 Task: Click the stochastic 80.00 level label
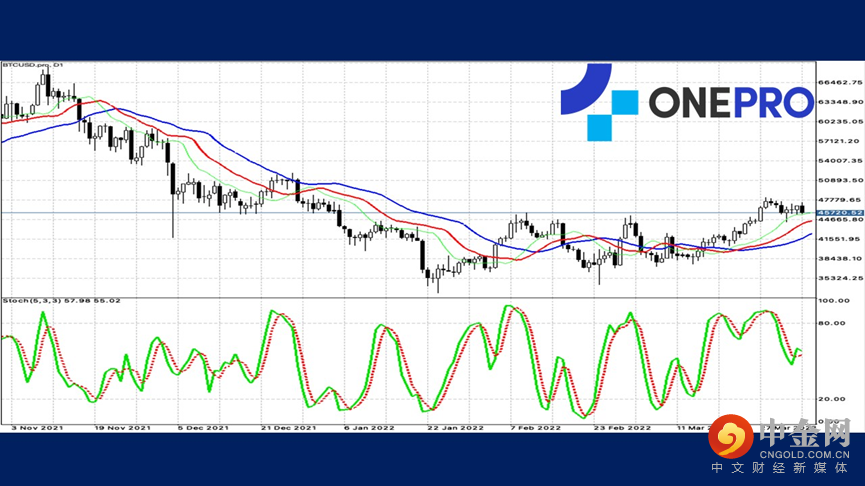(x=832, y=323)
